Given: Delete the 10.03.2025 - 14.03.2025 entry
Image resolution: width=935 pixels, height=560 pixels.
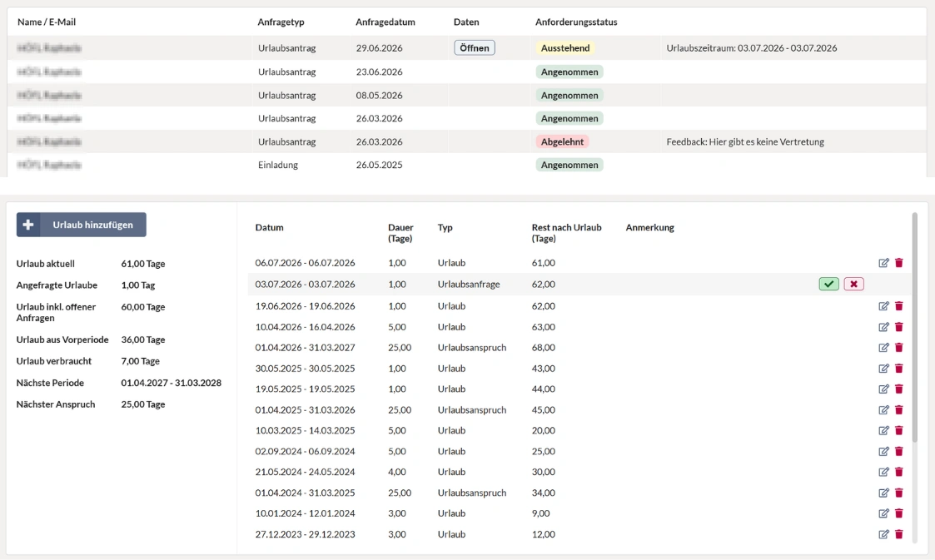Looking at the screenshot, I should tap(899, 430).
